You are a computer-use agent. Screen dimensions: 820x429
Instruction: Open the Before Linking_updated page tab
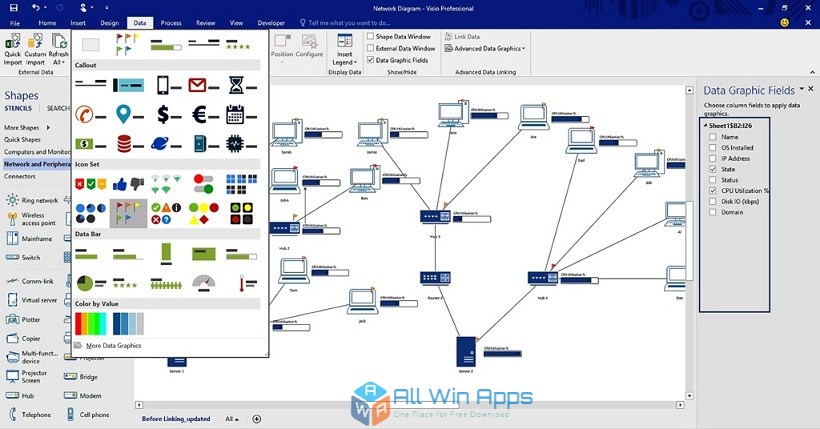pos(176,419)
